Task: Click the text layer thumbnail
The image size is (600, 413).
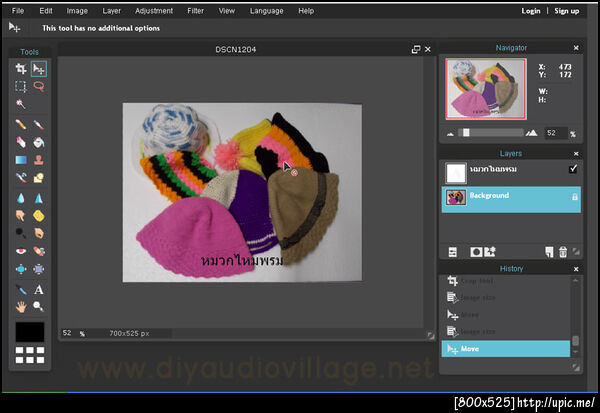Action: [x=456, y=173]
